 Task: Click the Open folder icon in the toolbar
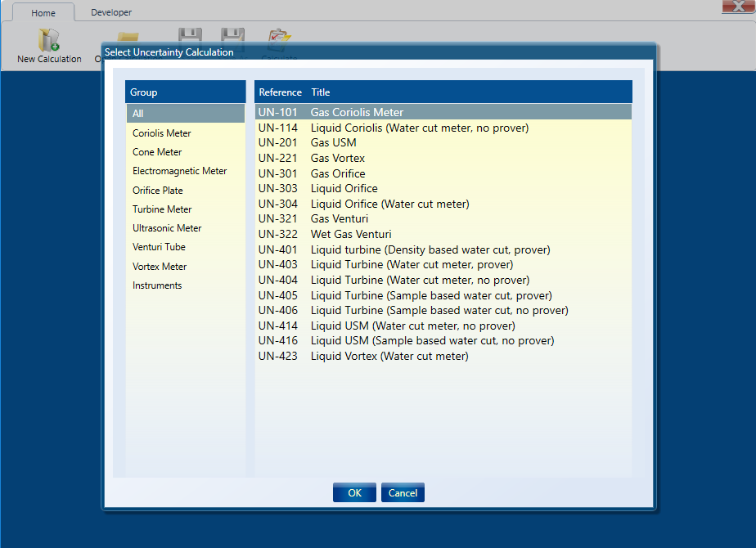tap(128, 37)
